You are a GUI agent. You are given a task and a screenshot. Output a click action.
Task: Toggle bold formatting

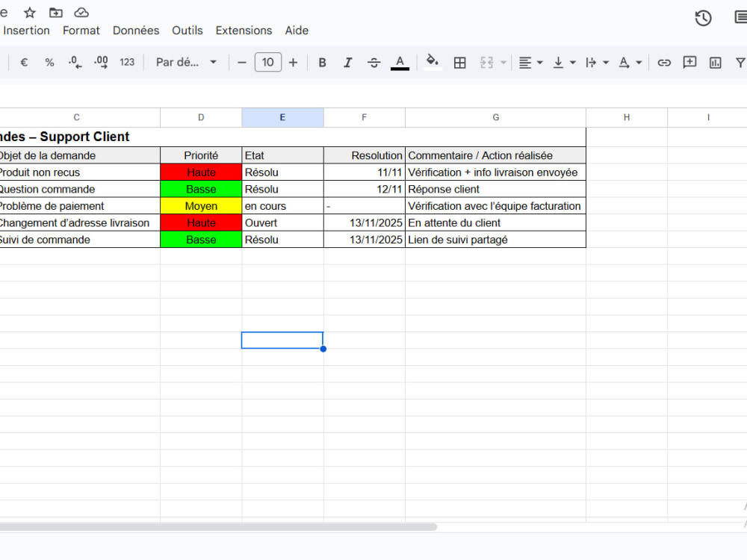point(322,63)
